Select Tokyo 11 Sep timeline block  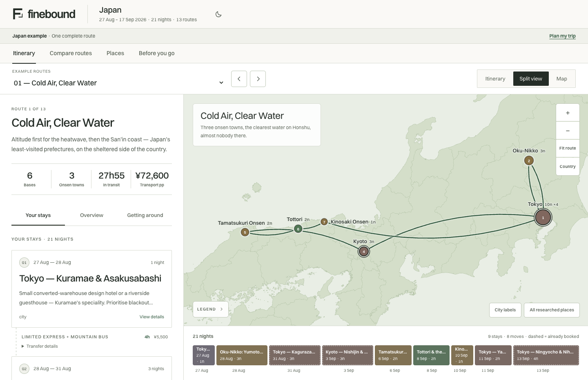coord(493,355)
